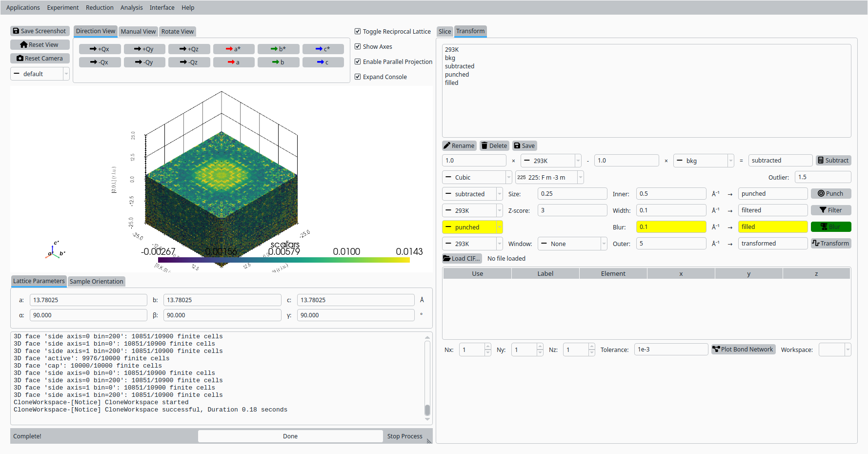The width and height of the screenshot is (868, 454).
Task: Open the yellow punched workspace dropdown
Action: click(x=472, y=227)
